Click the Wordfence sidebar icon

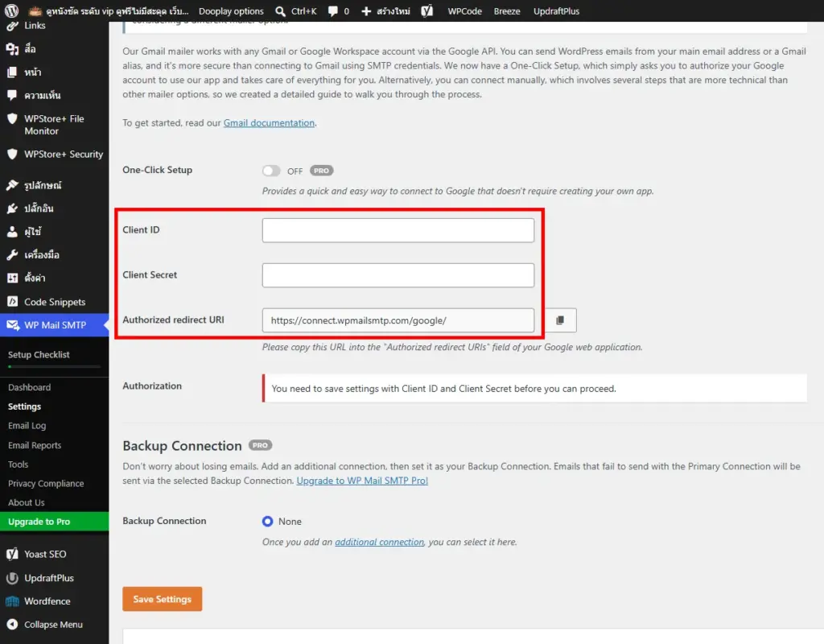pyautogui.click(x=12, y=601)
